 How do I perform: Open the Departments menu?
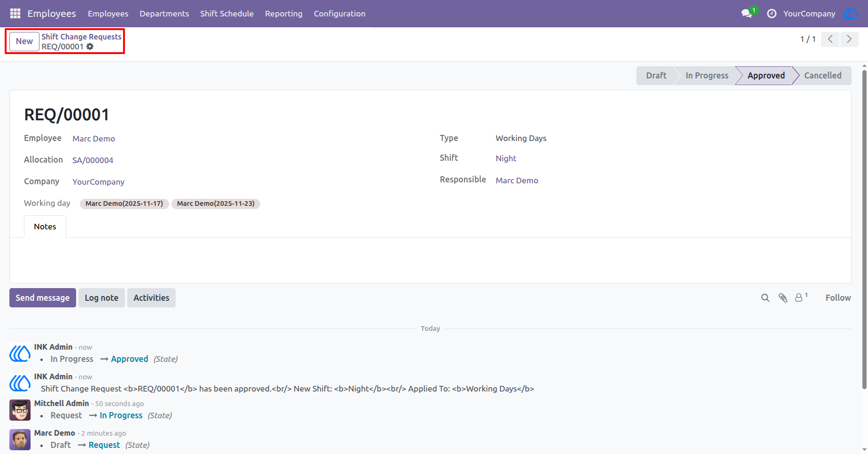click(x=164, y=14)
